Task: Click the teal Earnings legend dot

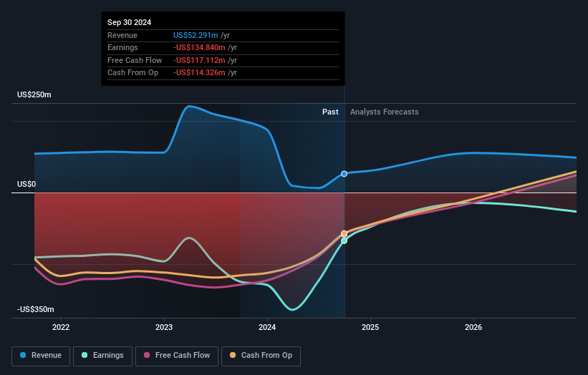Action: click(85, 355)
